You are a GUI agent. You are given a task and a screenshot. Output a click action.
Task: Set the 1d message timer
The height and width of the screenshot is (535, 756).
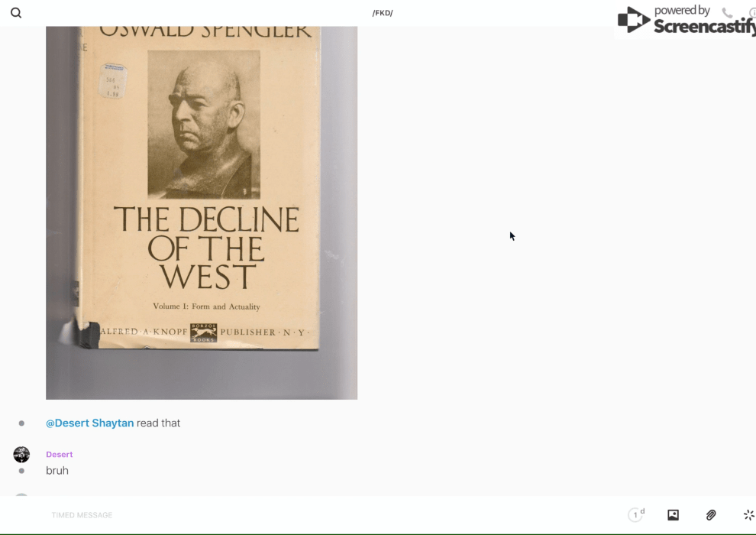click(635, 515)
